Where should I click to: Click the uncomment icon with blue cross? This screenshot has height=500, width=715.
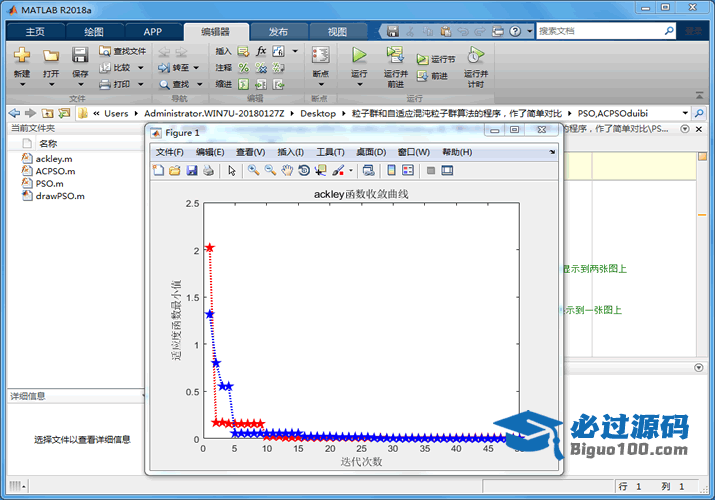261,68
